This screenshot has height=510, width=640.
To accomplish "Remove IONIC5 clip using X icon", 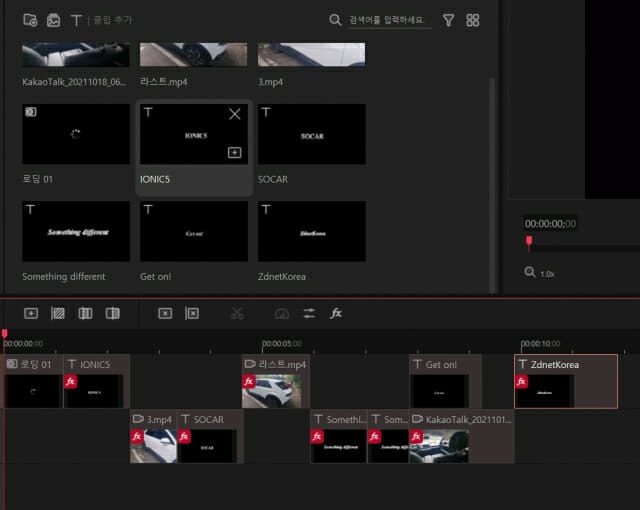I will tap(235, 114).
